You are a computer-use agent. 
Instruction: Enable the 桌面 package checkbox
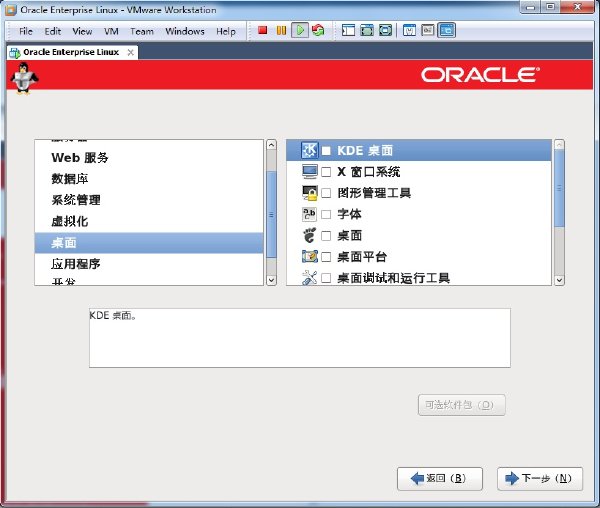[326, 236]
